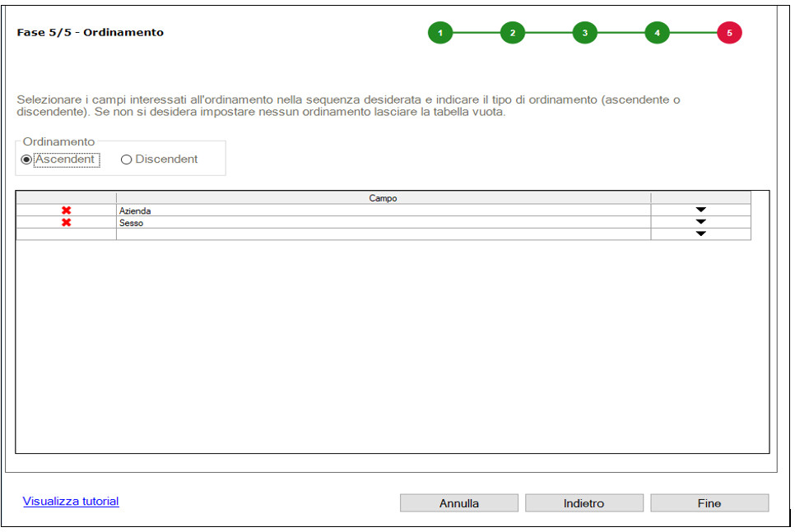
Task: Go back using the Indietro button
Action: click(584, 503)
